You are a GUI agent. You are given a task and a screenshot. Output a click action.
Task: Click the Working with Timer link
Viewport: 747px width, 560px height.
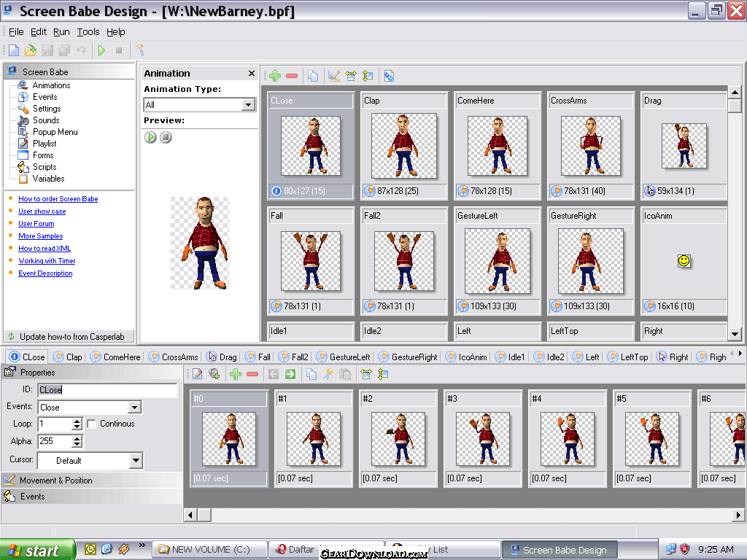[47, 261]
